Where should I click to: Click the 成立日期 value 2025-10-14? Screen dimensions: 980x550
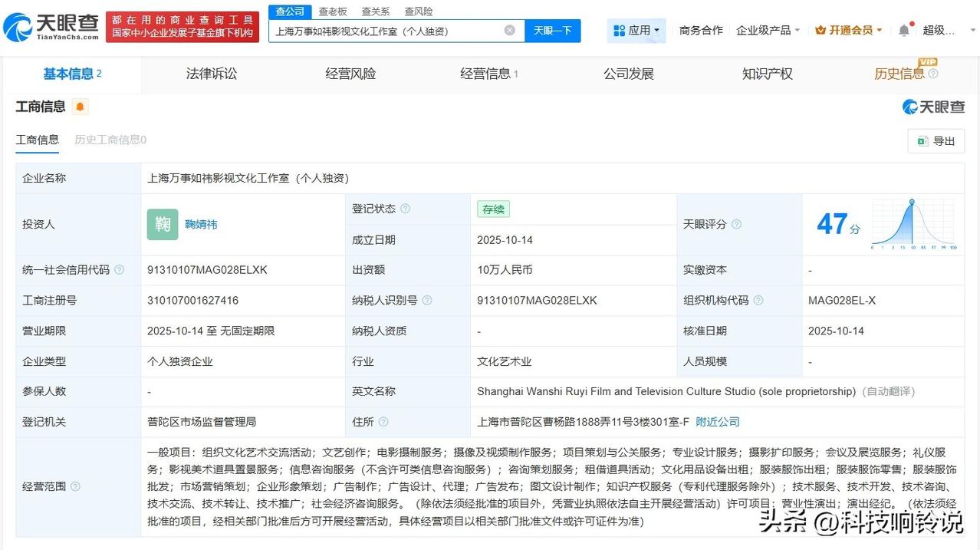[x=505, y=240]
